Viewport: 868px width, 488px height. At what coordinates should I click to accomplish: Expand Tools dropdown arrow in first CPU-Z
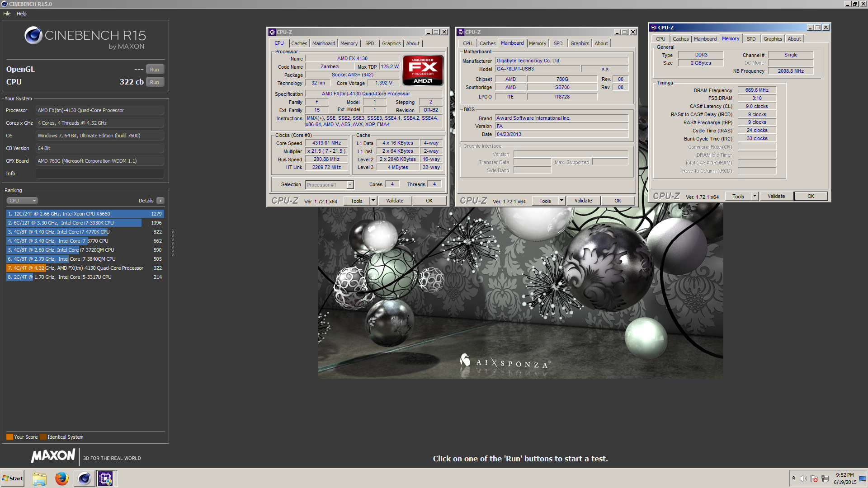373,201
